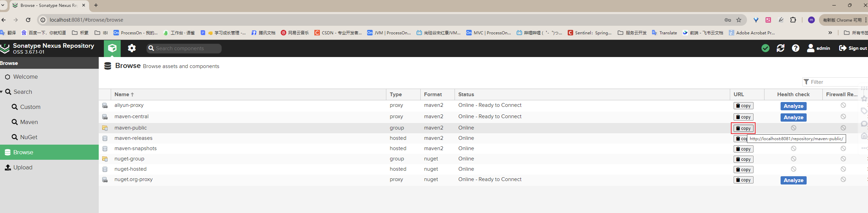Click the hosted repository icon for maven-releases
868x213 pixels.
pos(105,138)
